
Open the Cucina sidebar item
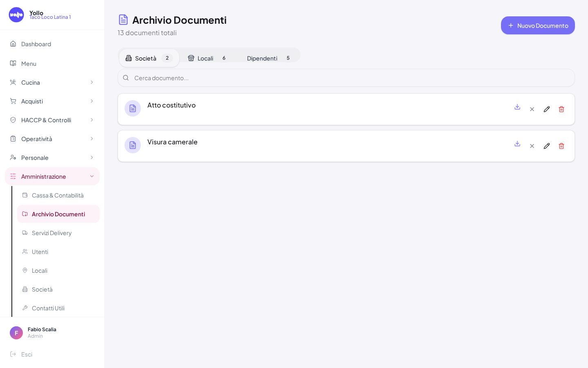(x=52, y=82)
